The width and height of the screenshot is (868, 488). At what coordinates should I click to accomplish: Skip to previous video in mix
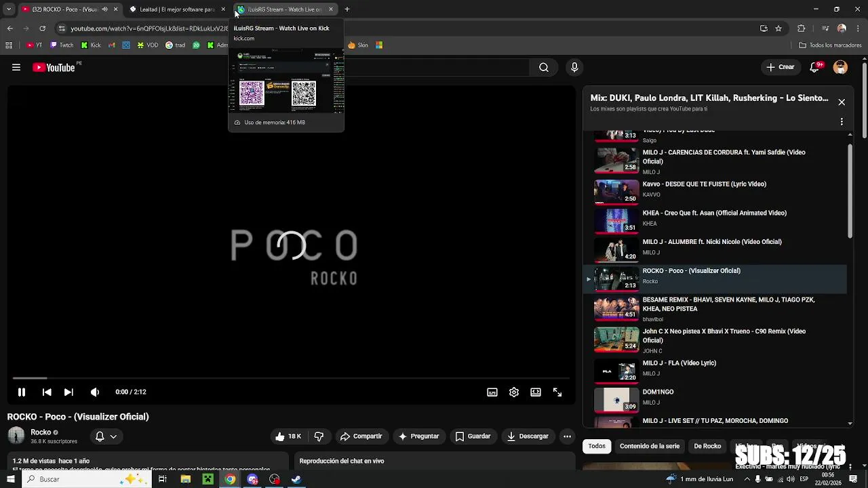point(47,392)
